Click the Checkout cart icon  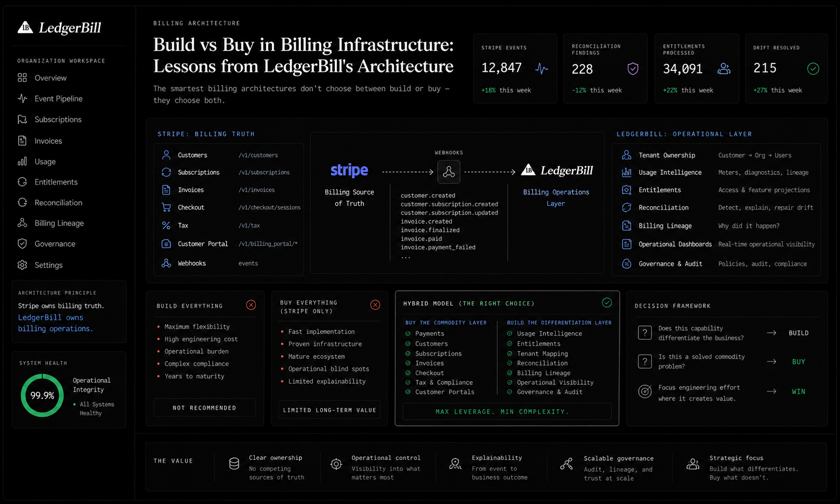(x=166, y=207)
